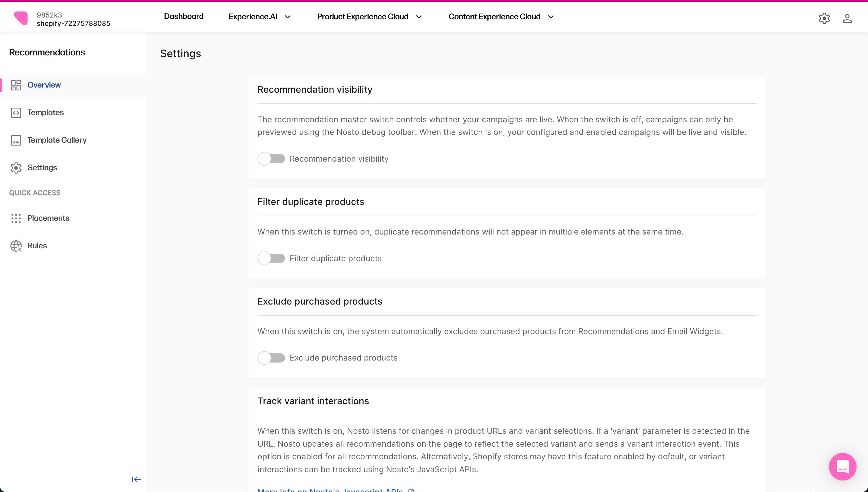Click the Placements dots grid icon

[x=16, y=218]
